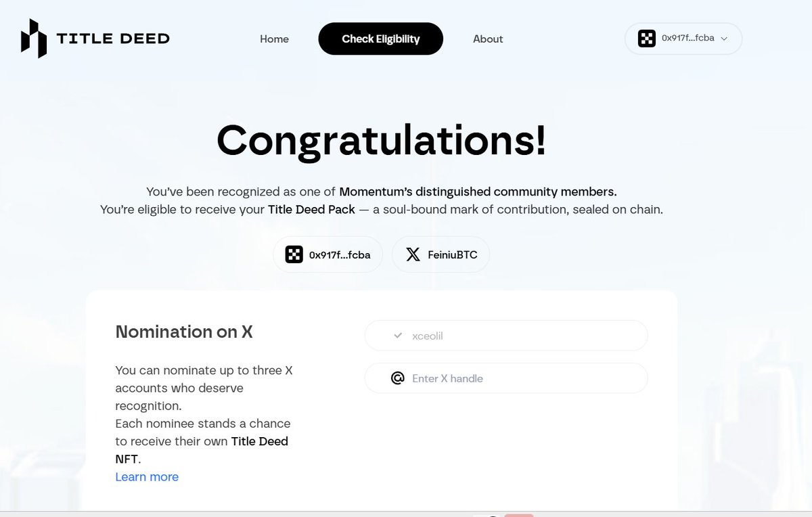Screen dimensions: 812x517
Task: Click the Title Deed logo icon
Action: 34,38
